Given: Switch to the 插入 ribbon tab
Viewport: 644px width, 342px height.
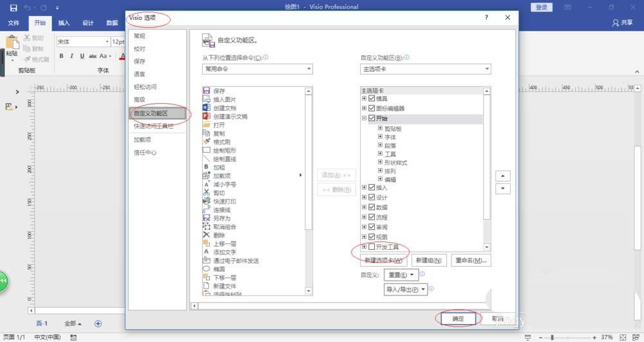Looking at the screenshot, I should coord(64,23).
